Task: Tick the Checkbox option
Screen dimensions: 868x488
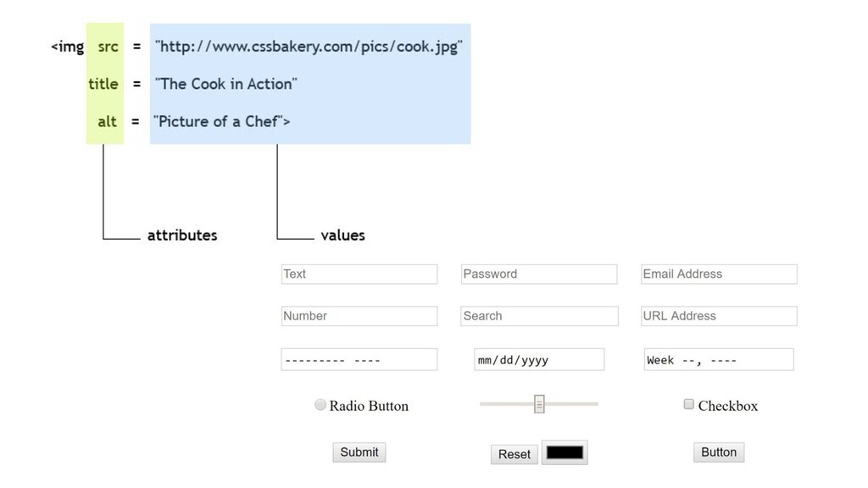Action: coord(688,404)
